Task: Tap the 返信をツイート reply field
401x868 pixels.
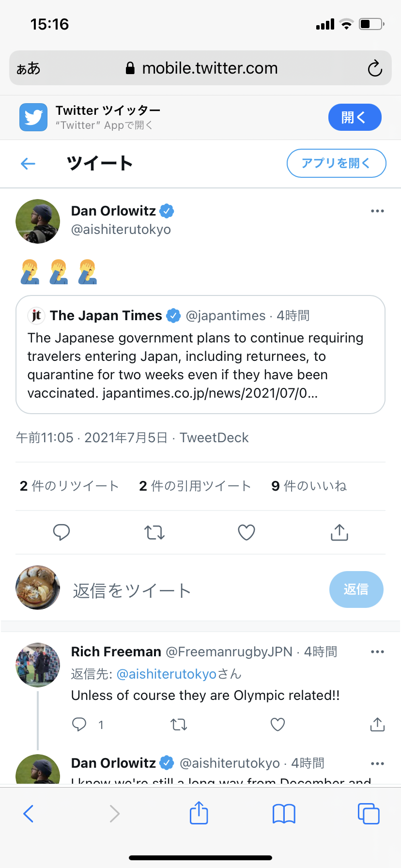Action: (194, 590)
